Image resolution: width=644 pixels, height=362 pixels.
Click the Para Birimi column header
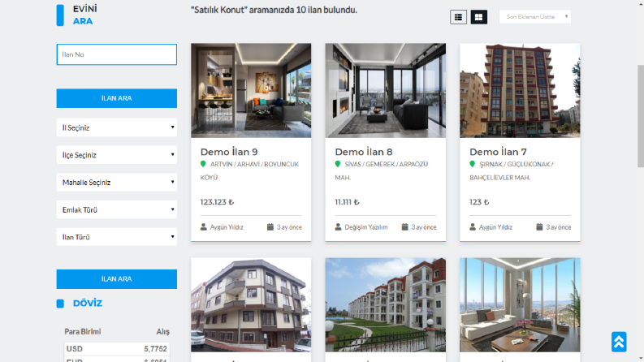(83, 332)
